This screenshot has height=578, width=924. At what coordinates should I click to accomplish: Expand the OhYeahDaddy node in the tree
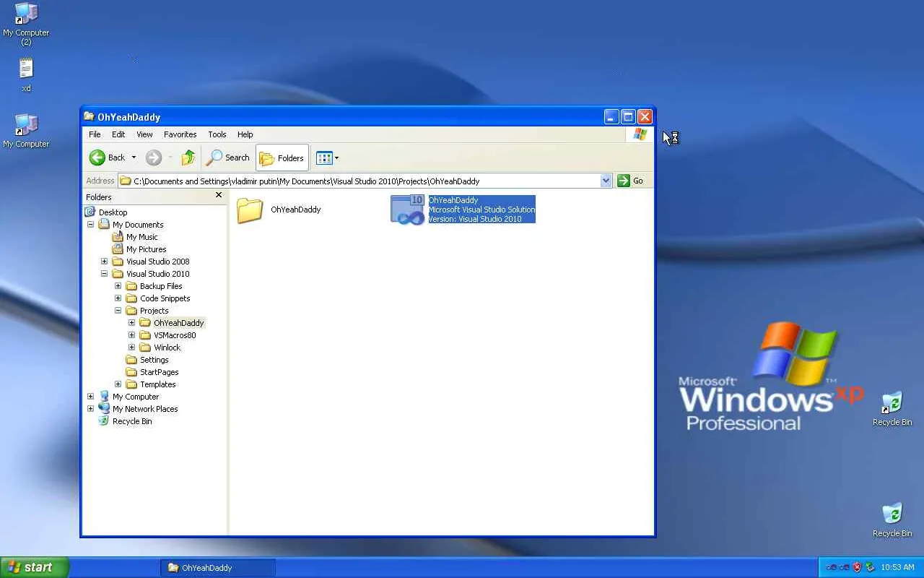132,323
